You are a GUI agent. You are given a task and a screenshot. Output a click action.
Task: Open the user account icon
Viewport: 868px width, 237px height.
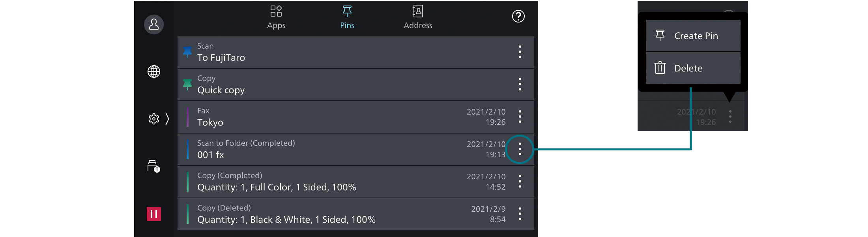click(154, 24)
